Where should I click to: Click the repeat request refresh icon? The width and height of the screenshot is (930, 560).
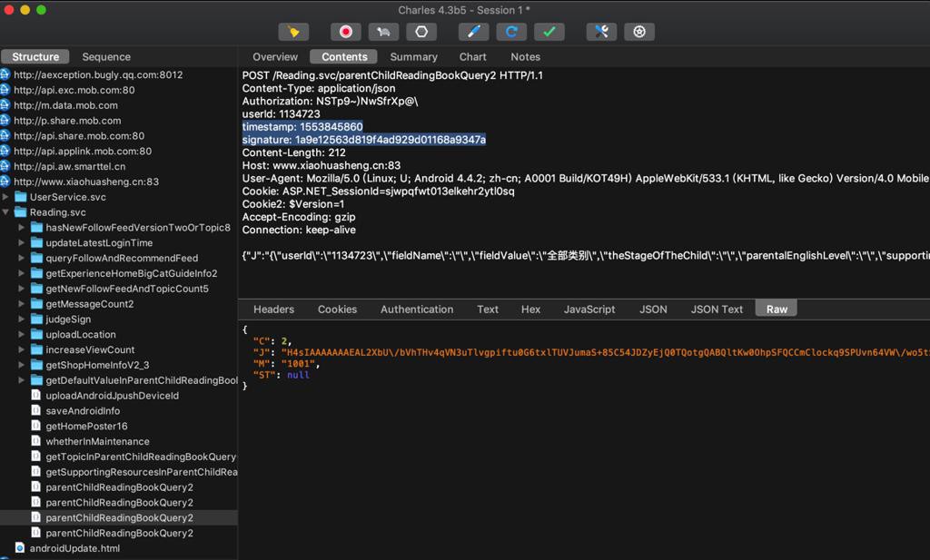pos(511,32)
